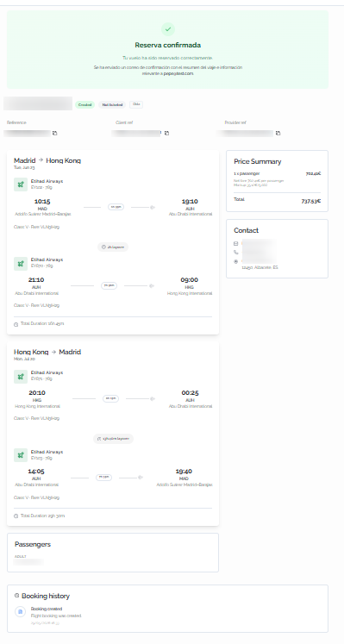Click the ADULT passenger label
This screenshot has width=344, height=644.
click(x=21, y=557)
